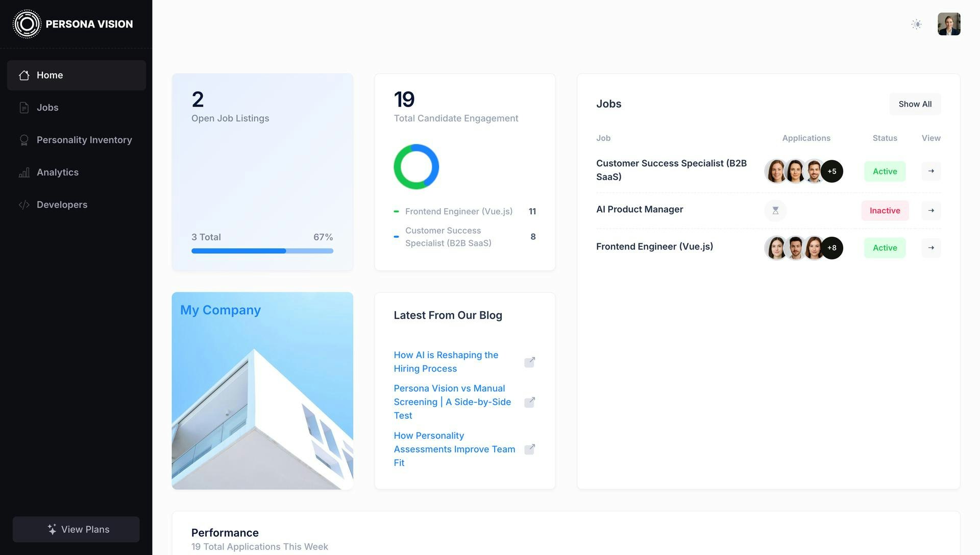
Task: Click the external-link icon beside Persona Vision vs Manual Screening
Action: [x=529, y=402]
